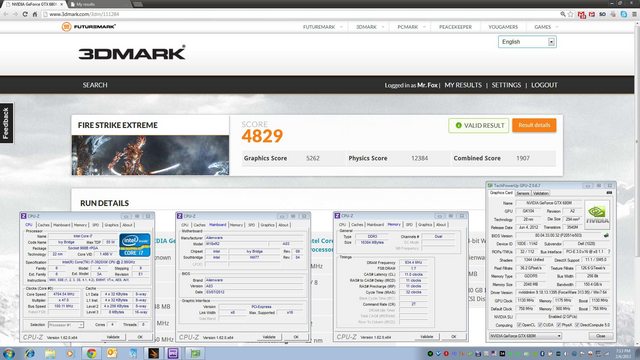The image size is (640, 360).
Task: Switch to the Sensors tab in GPU-Z
Action: 522,193
